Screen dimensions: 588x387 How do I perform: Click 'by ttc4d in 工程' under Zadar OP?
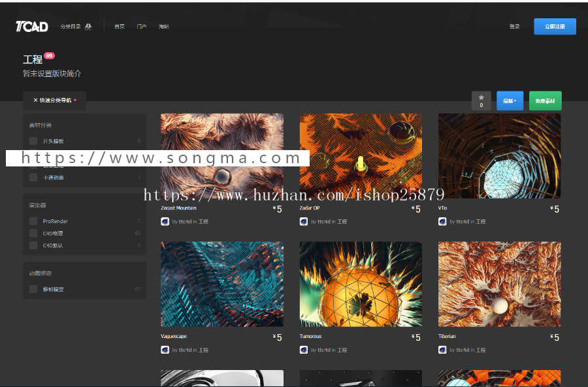329,222
